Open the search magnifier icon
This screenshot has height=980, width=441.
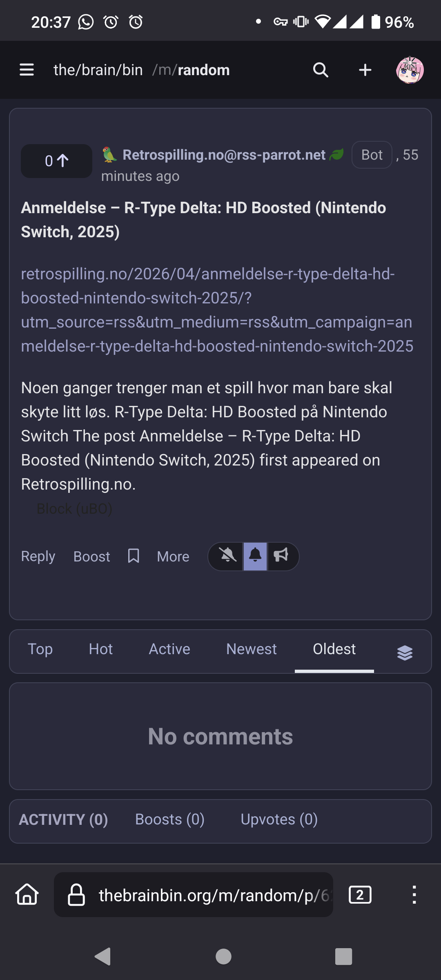point(321,70)
